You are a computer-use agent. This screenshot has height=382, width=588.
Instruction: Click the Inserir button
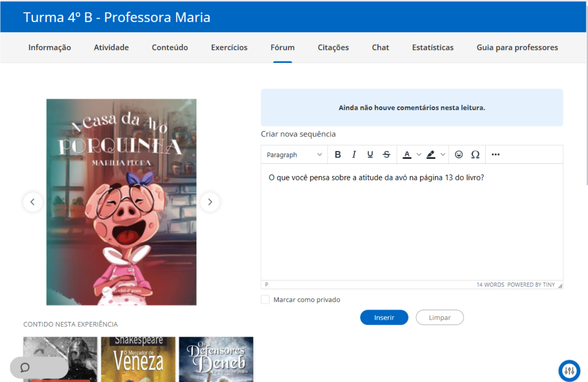(384, 317)
